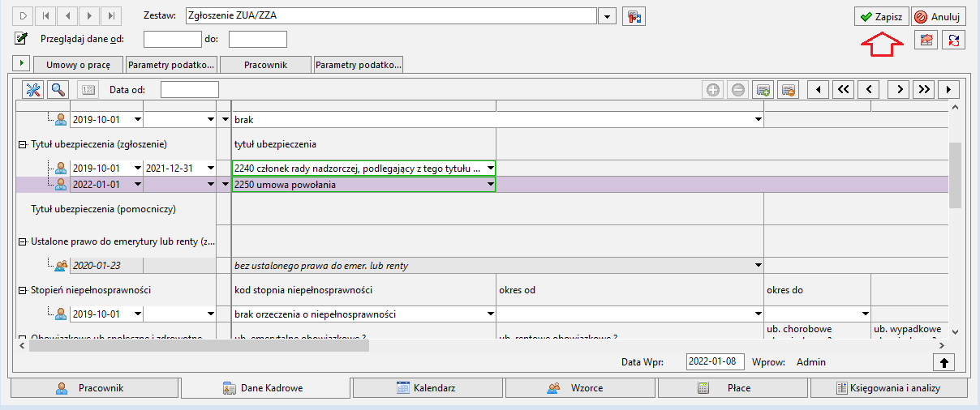The height and width of the screenshot is (410, 980).
Task: Click the Przeglądaj dane od date field
Action: pos(172,39)
